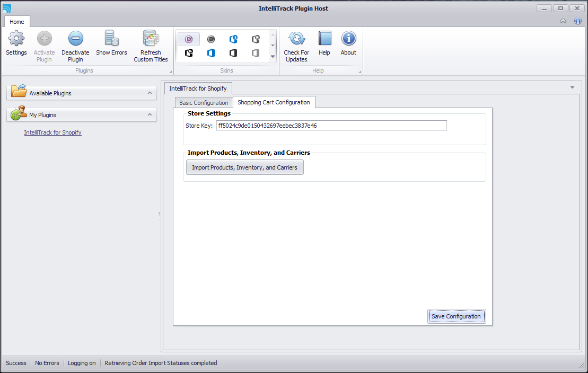588x373 pixels.
Task: Collapse the My Plugins group
Action: (150, 114)
